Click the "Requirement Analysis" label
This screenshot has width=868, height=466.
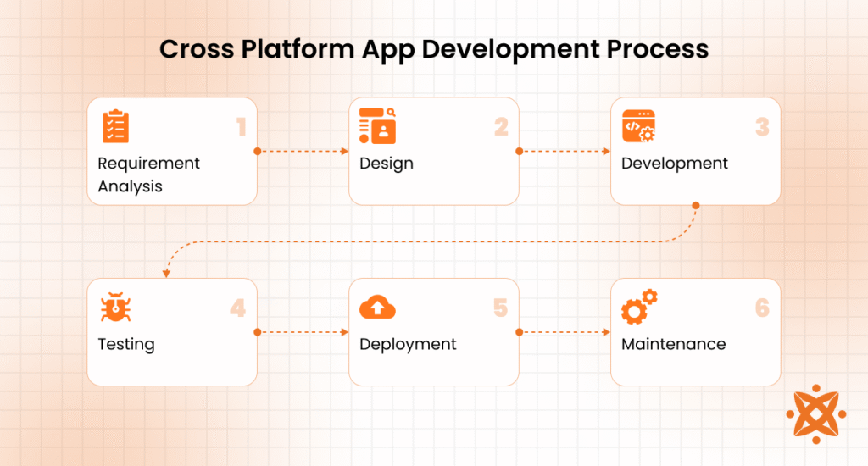[x=148, y=175]
